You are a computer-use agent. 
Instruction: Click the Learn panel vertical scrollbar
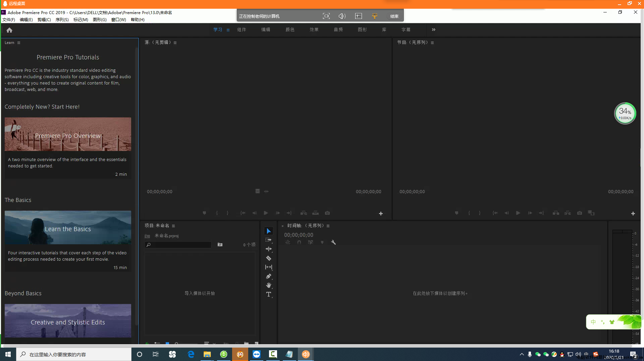pos(137,186)
